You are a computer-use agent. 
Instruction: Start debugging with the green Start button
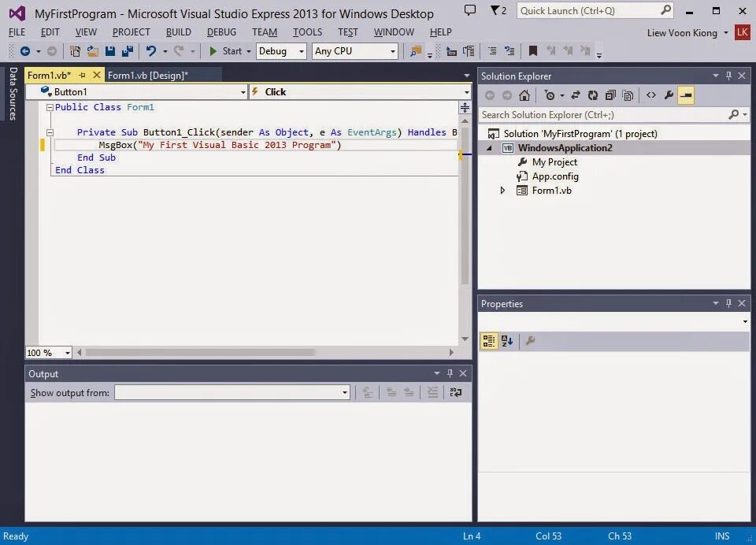[x=214, y=50]
